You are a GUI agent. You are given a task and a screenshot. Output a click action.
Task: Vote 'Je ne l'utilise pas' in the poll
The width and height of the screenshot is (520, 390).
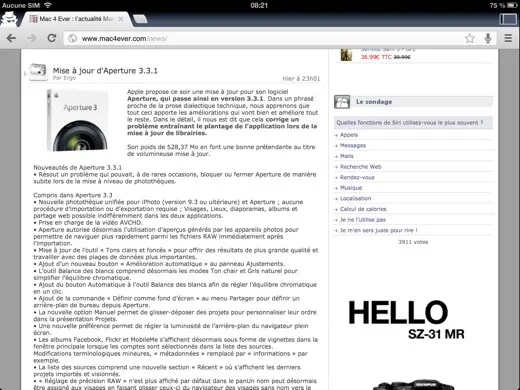pyautogui.click(x=363, y=220)
